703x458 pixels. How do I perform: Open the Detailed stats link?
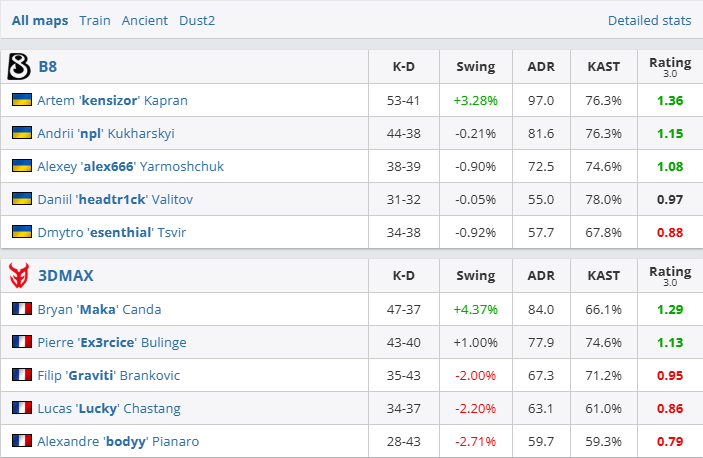click(x=649, y=20)
